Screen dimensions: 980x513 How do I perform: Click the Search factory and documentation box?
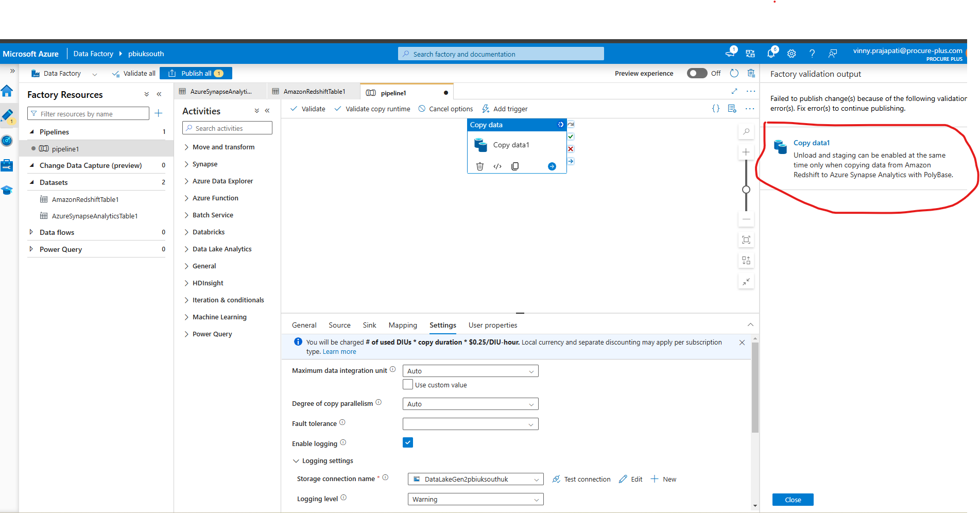501,54
